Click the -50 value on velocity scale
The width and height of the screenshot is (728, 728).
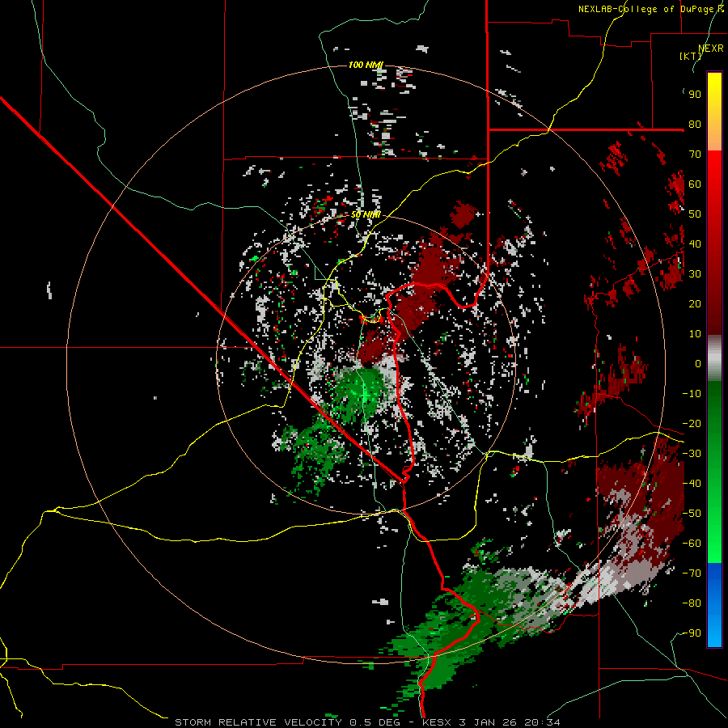coord(692,514)
